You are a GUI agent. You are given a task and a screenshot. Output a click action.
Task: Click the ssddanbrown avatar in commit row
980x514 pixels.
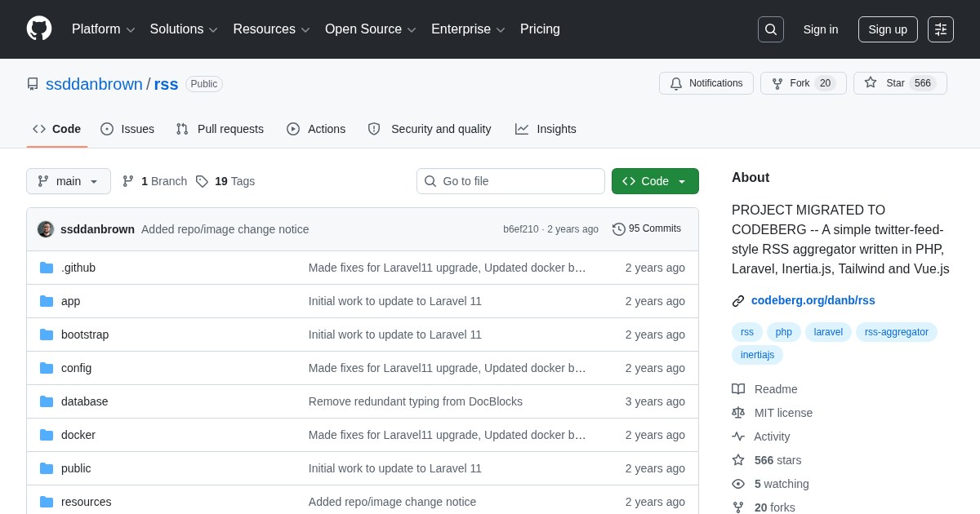46,229
